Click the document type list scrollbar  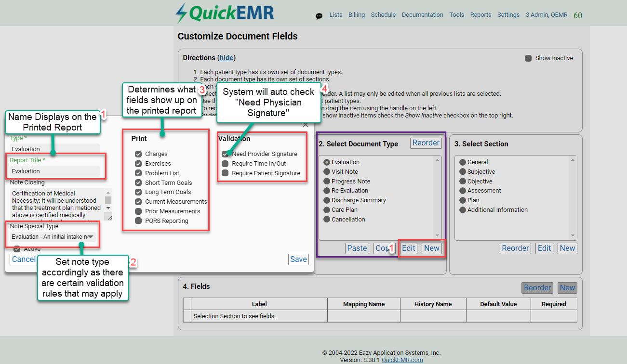pos(438,197)
